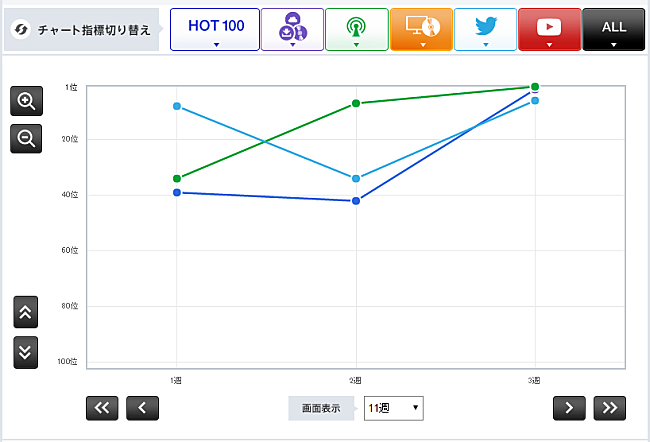Zoom out of the chart
Viewport: 650px width, 442px height.
[26, 139]
